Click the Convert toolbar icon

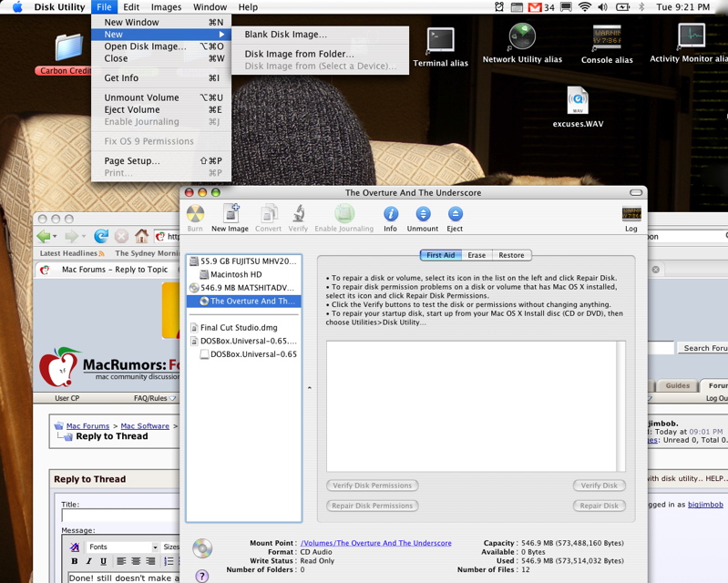click(269, 214)
